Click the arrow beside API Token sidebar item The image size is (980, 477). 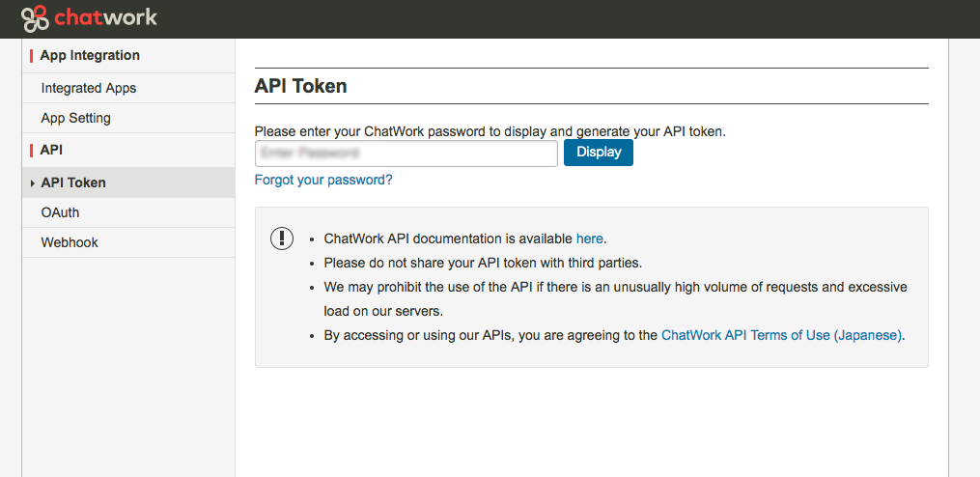pyautogui.click(x=33, y=182)
